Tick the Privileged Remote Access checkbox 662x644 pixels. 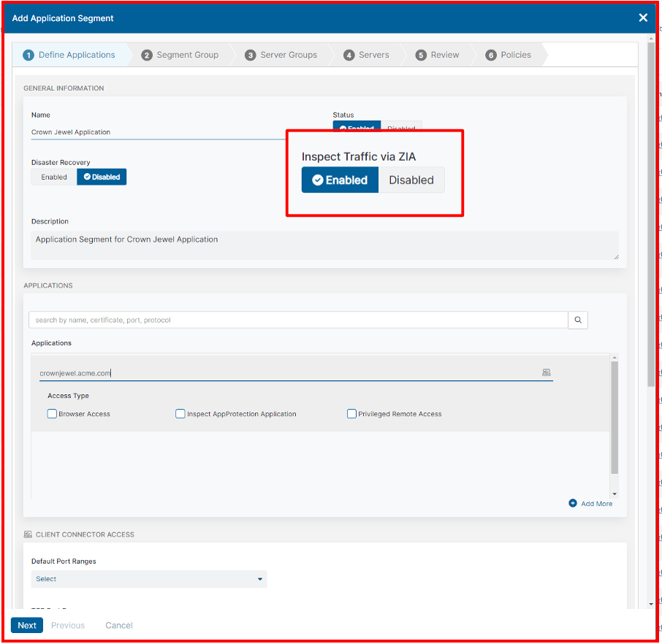(x=351, y=414)
